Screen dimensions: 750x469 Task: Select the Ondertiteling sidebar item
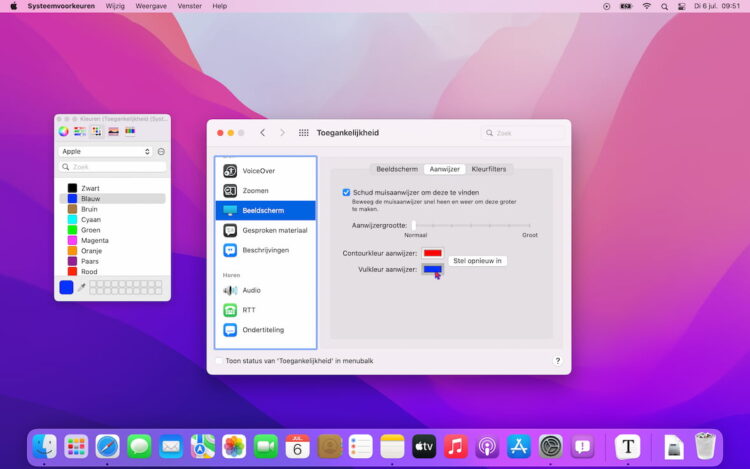262,330
